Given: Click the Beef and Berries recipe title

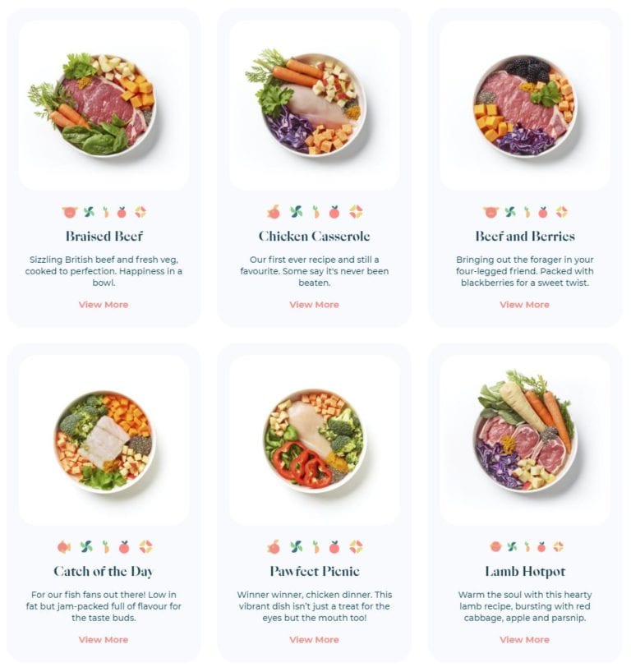Looking at the screenshot, I should coord(525,236).
